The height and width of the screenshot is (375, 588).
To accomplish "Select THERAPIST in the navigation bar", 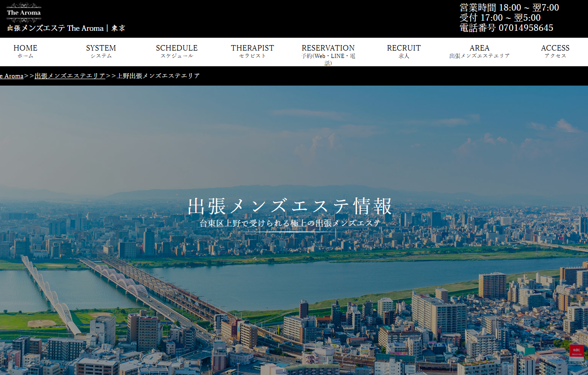I will coord(252,51).
